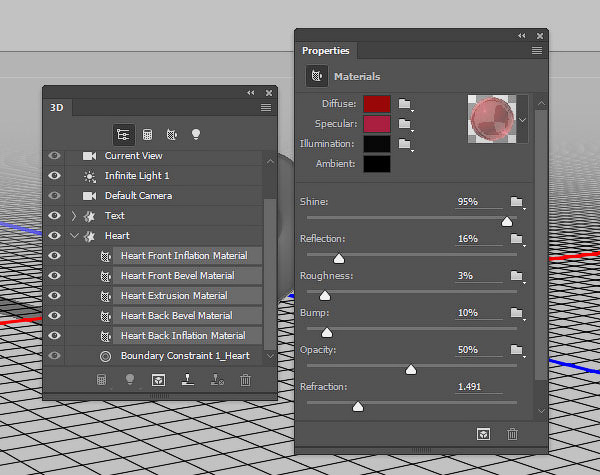The image size is (600, 475).
Task: Toggle visibility of Text mesh
Action: pos(54,215)
